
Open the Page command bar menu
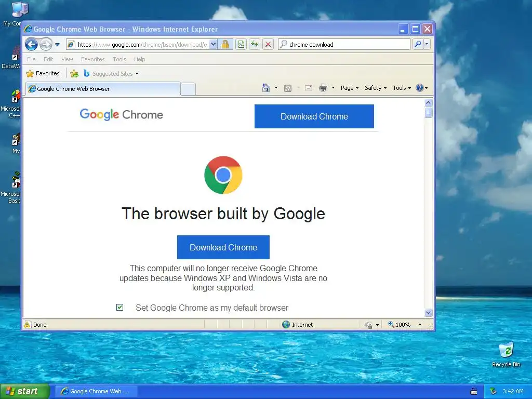[350, 88]
